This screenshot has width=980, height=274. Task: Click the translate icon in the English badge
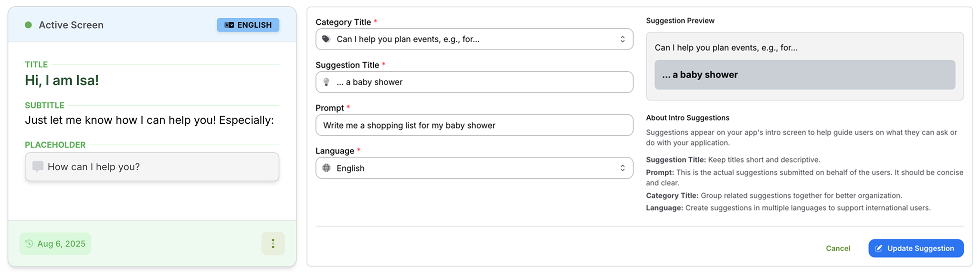pos(229,25)
